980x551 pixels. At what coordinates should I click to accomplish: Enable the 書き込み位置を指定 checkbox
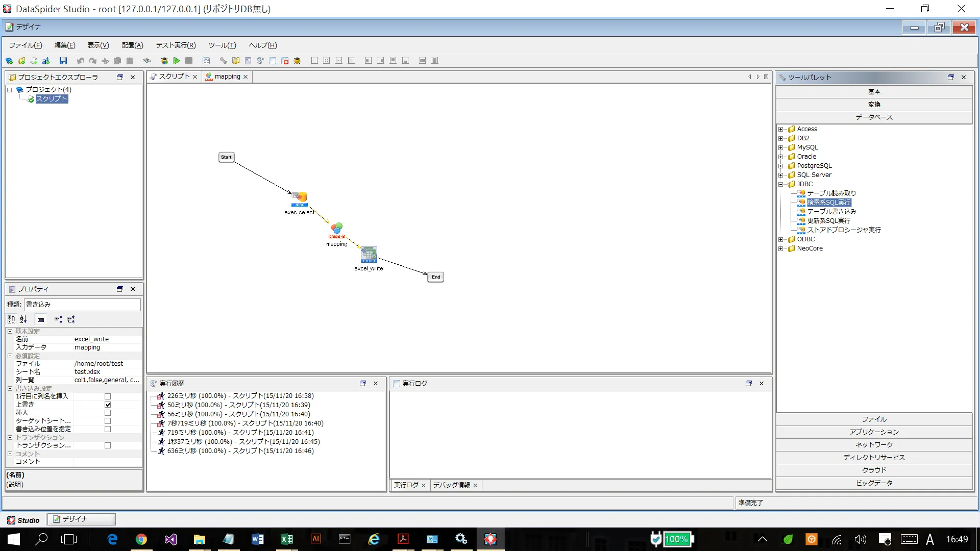pos(108,429)
